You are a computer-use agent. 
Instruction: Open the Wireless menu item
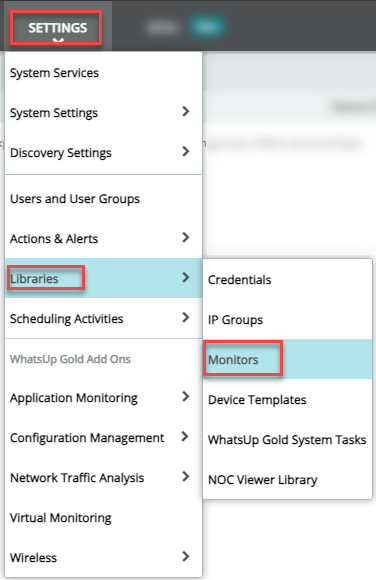click(103, 558)
